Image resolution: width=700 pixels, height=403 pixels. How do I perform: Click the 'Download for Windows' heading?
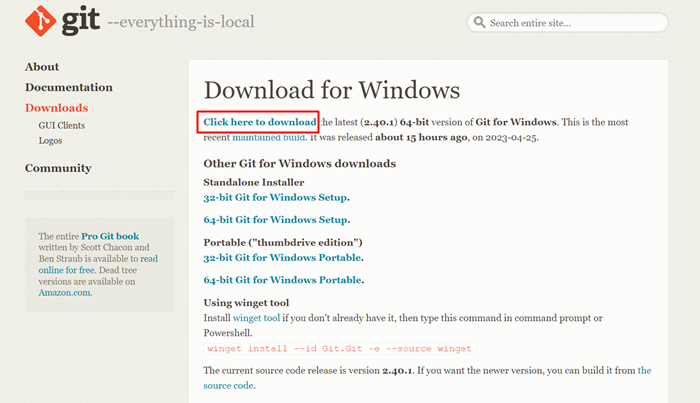tap(332, 90)
